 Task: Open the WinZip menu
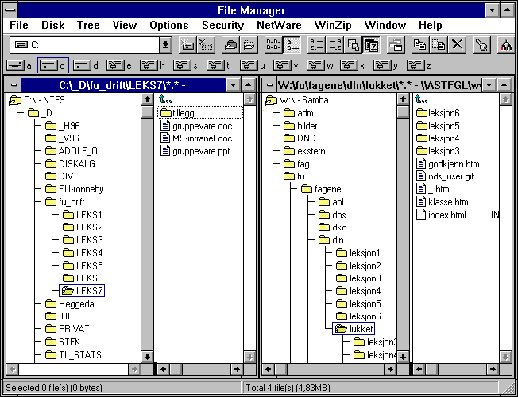click(333, 25)
